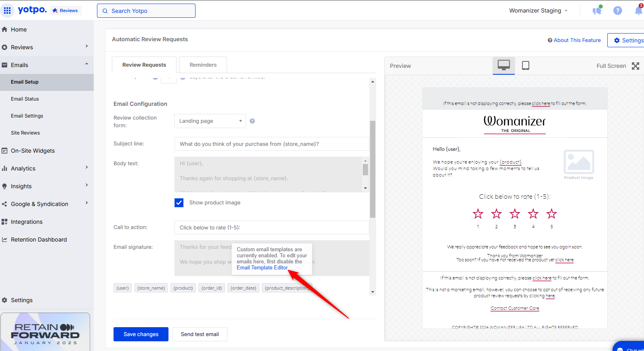Open Email Setup in the sidebar
This screenshot has height=351, width=644.
tap(47, 82)
